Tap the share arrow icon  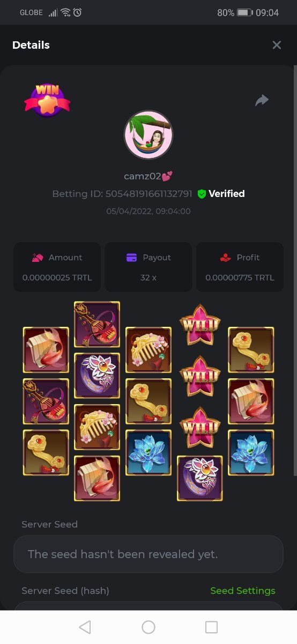[262, 100]
